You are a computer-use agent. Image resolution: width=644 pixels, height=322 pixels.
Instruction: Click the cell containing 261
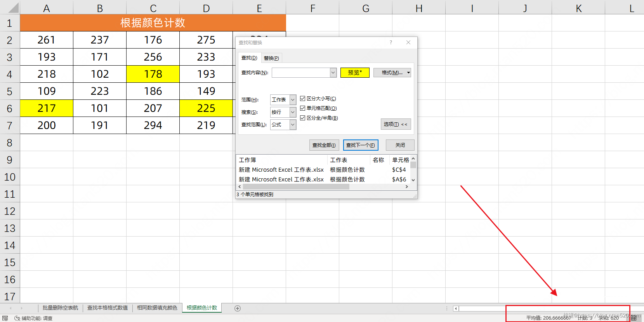click(47, 40)
